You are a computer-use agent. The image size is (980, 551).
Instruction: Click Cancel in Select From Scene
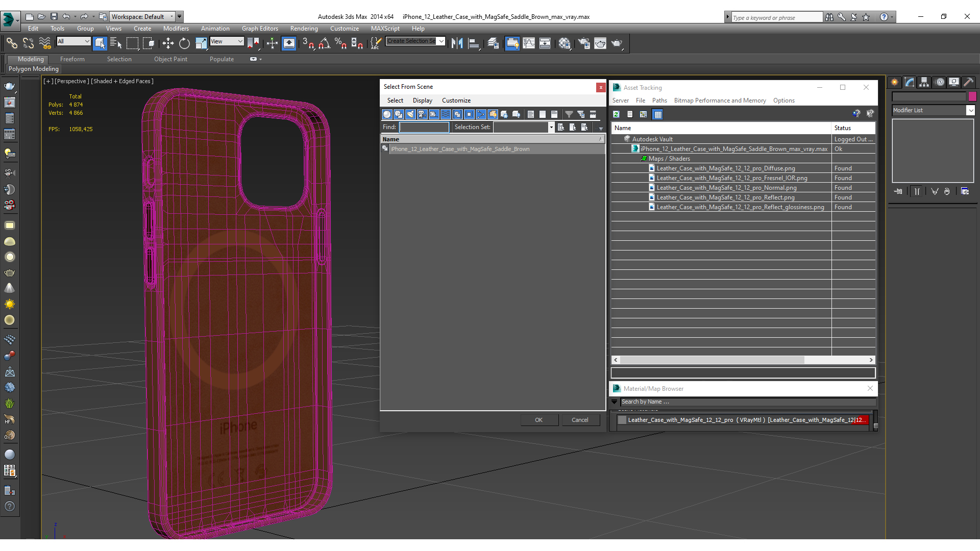(x=580, y=420)
